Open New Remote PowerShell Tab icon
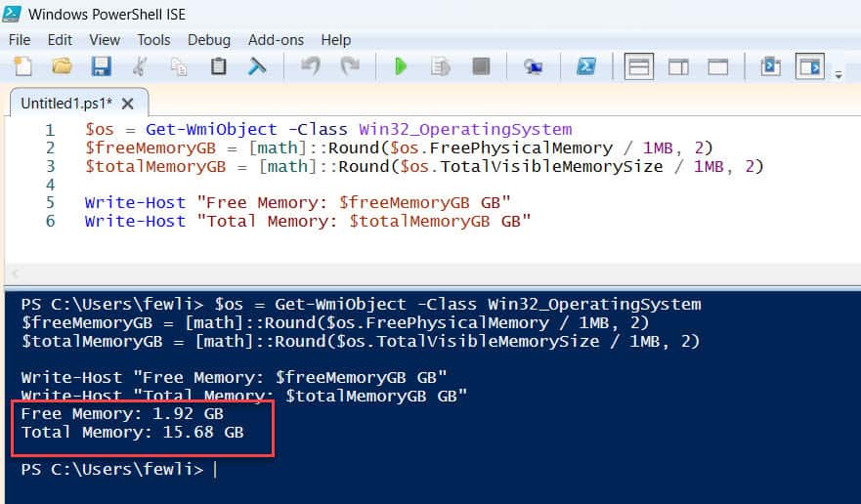Image resolution: width=861 pixels, height=504 pixels. pos(533,67)
